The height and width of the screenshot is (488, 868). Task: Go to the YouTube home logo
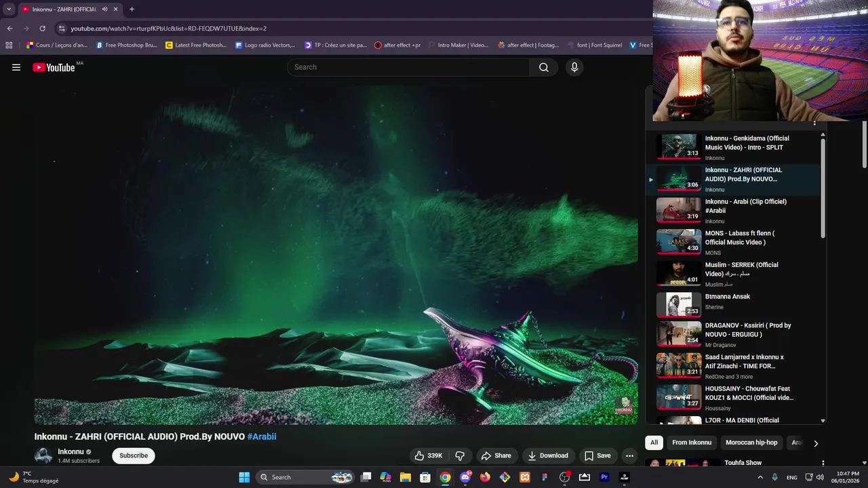click(x=54, y=67)
